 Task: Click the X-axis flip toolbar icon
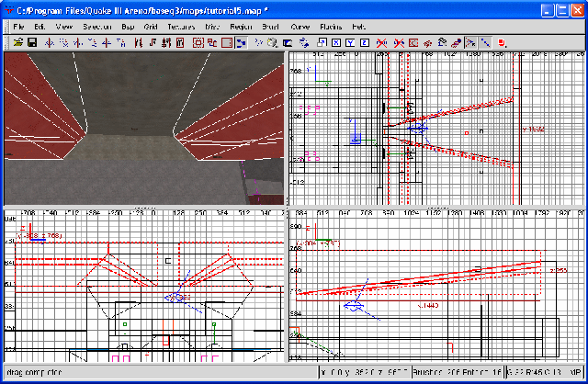point(49,43)
